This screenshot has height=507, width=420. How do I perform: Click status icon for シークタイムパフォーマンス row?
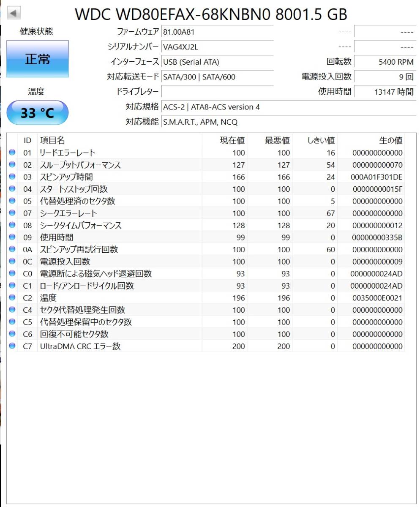(12, 225)
